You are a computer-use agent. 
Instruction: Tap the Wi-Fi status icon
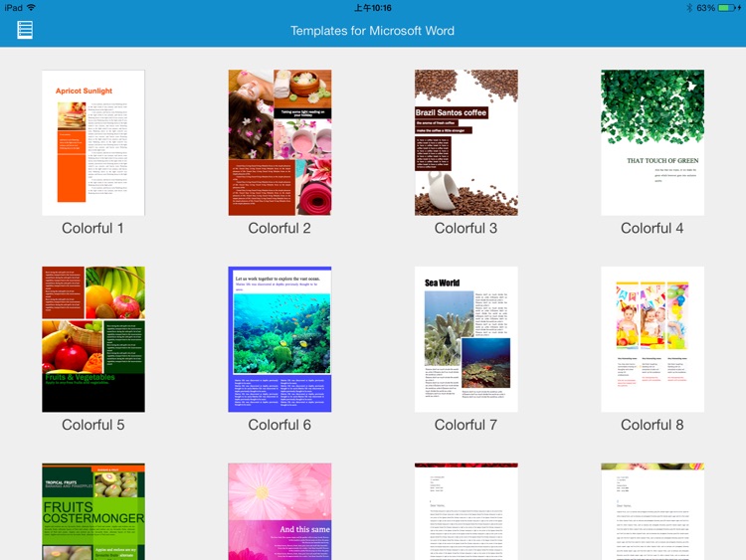point(32,8)
